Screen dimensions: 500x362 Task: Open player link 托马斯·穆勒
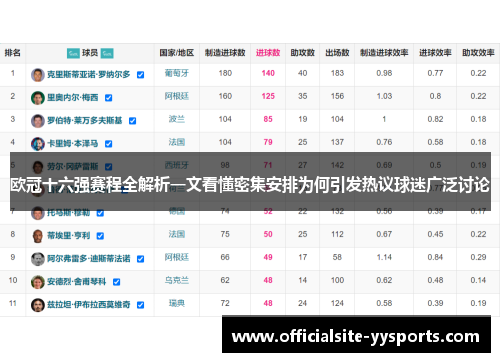(69, 213)
